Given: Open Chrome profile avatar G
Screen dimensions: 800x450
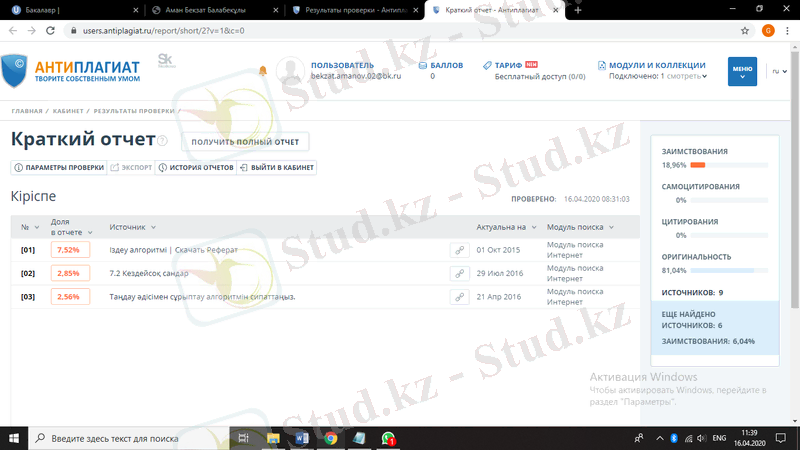Looking at the screenshot, I should pyautogui.click(x=768, y=31).
